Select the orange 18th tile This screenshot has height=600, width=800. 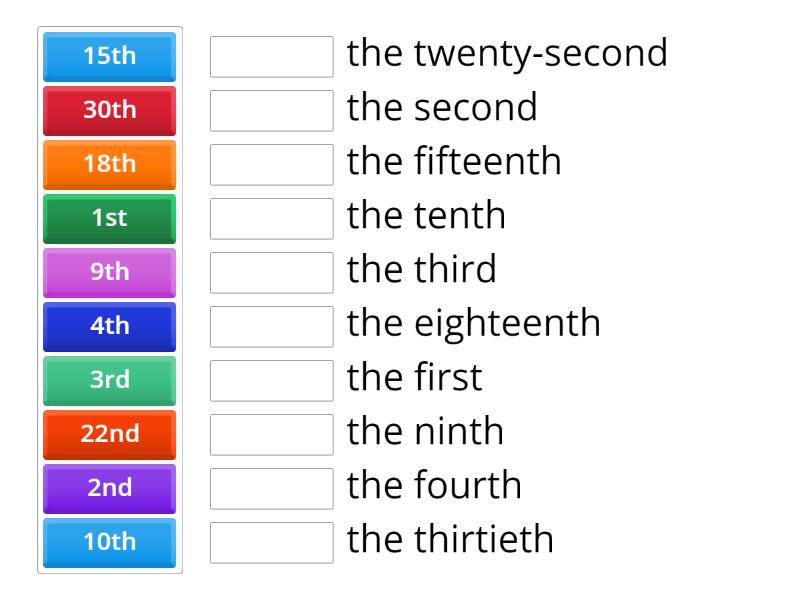(108, 164)
